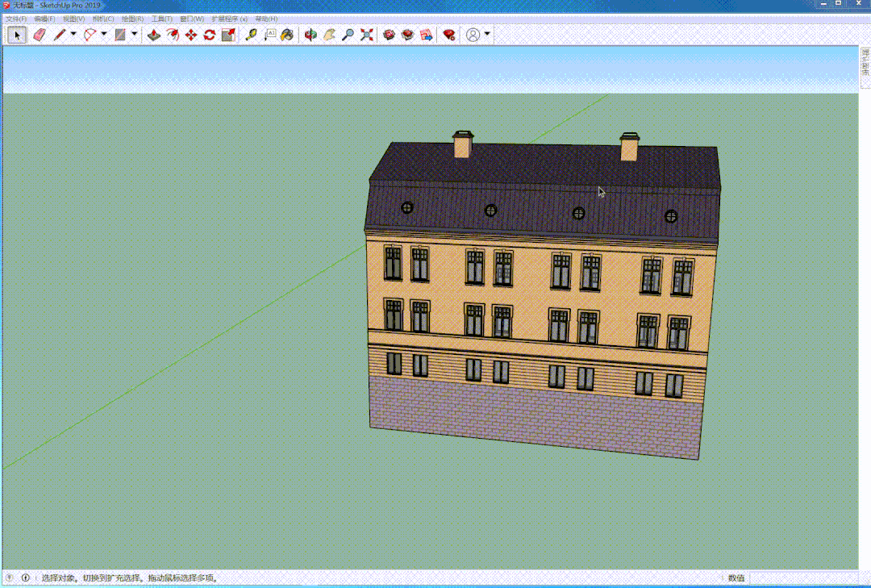Screen dimensions: 871x588
Task: Click the user account sign-in icon
Action: coord(473,35)
